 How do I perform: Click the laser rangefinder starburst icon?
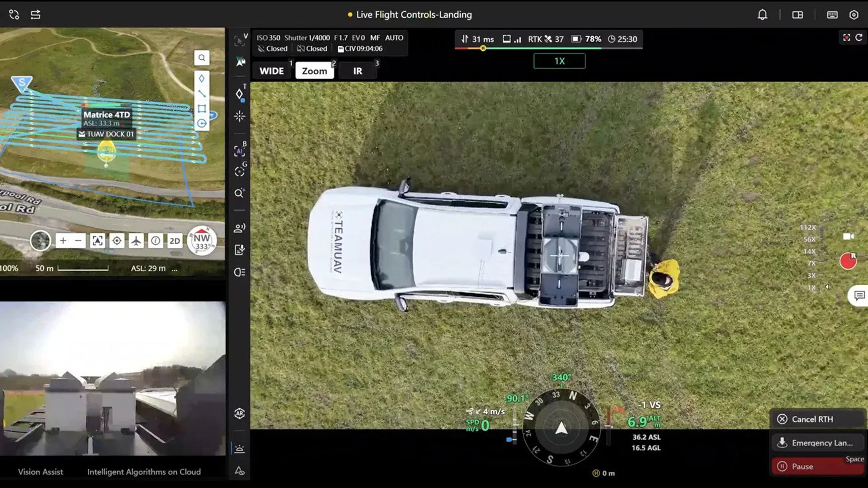240,116
